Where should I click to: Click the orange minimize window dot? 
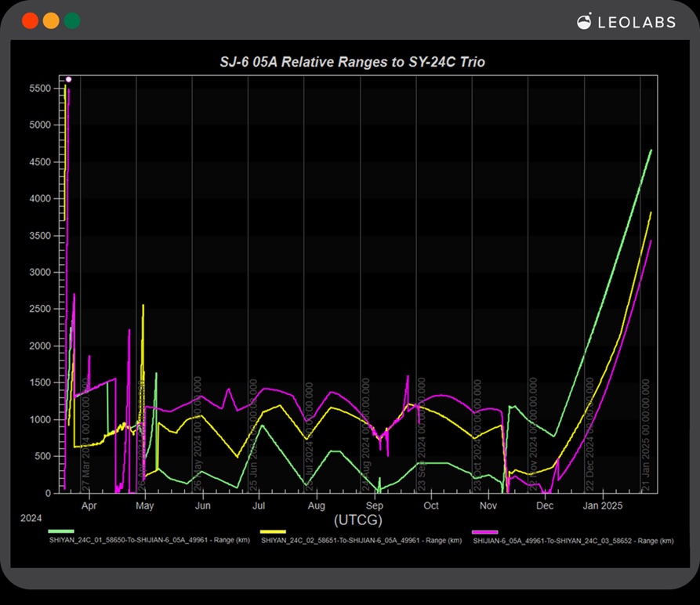[51, 21]
